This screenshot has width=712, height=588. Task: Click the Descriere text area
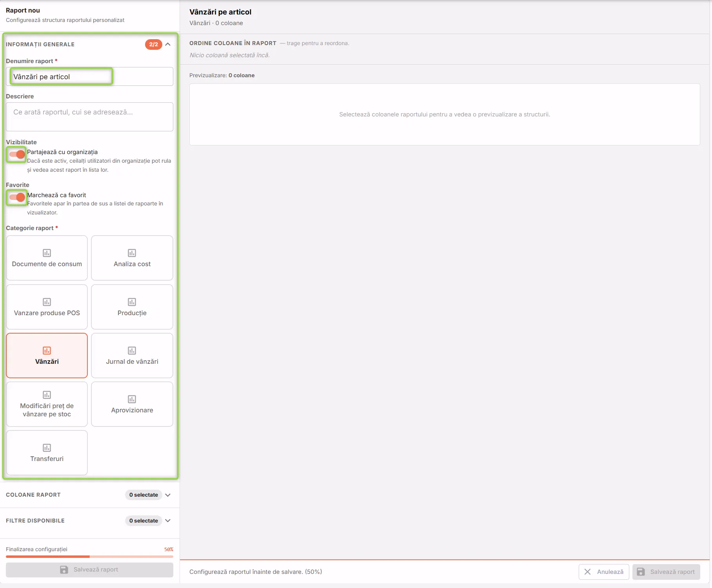coord(89,117)
